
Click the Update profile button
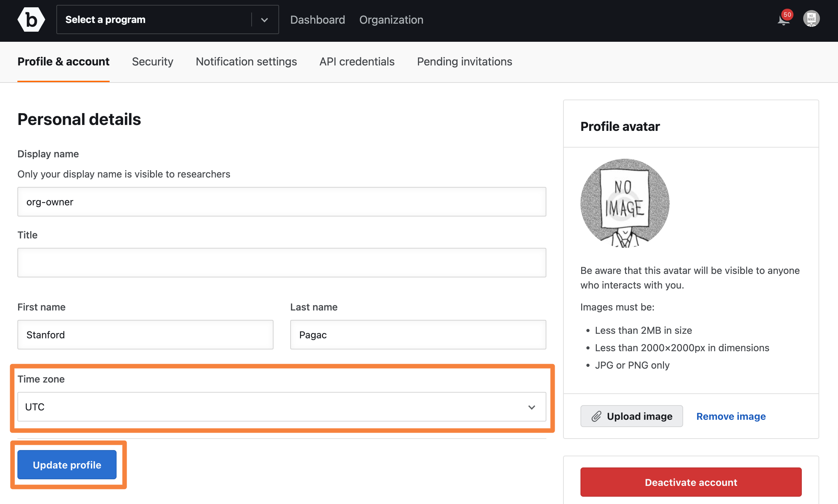tap(66, 464)
